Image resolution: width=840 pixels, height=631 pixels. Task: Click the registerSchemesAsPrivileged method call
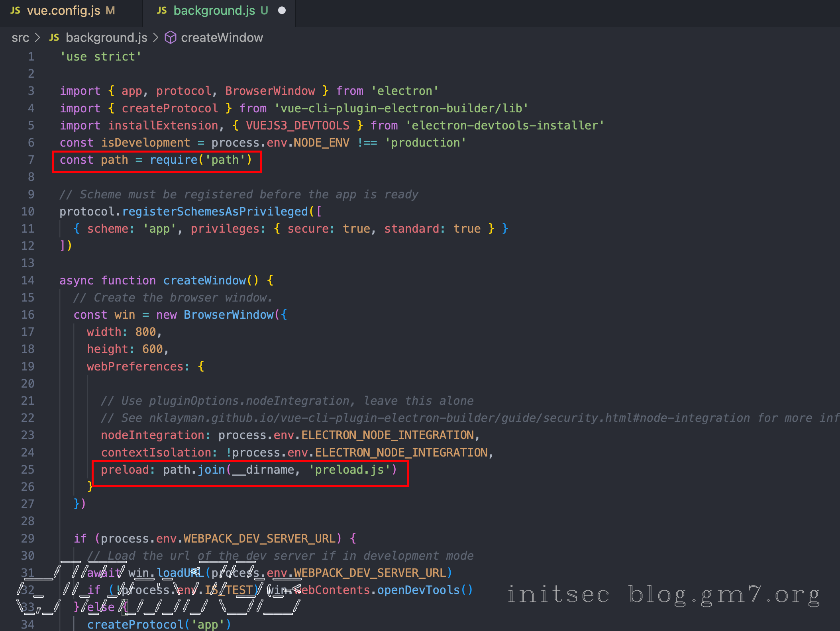[x=215, y=212]
